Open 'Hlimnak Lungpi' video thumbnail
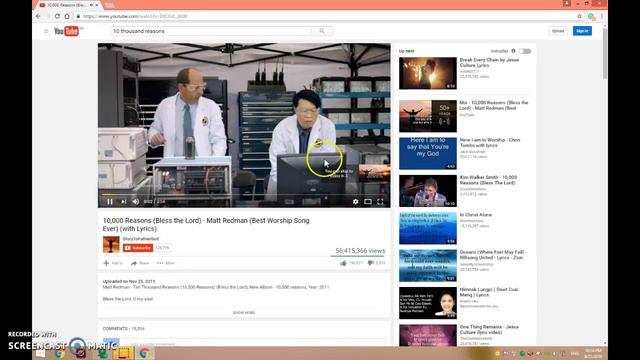Screen dimensions: 640x360 [x=428, y=303]
